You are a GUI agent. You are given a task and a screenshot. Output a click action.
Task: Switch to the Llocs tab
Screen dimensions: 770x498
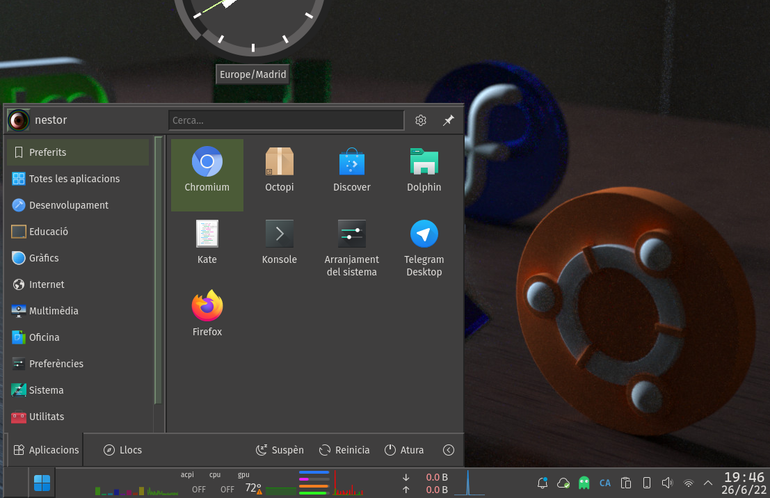point(123,450)
